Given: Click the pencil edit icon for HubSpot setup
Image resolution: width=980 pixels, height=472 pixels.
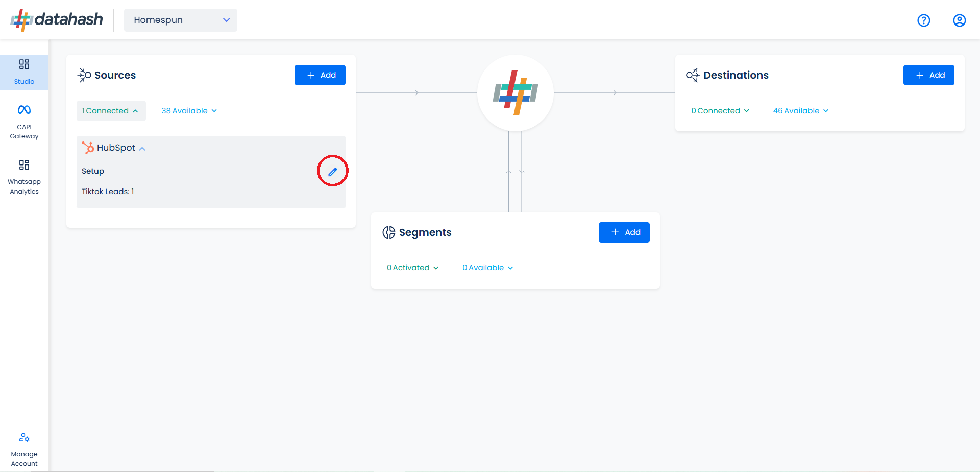Looking at the screenshot, I should 332,172.
